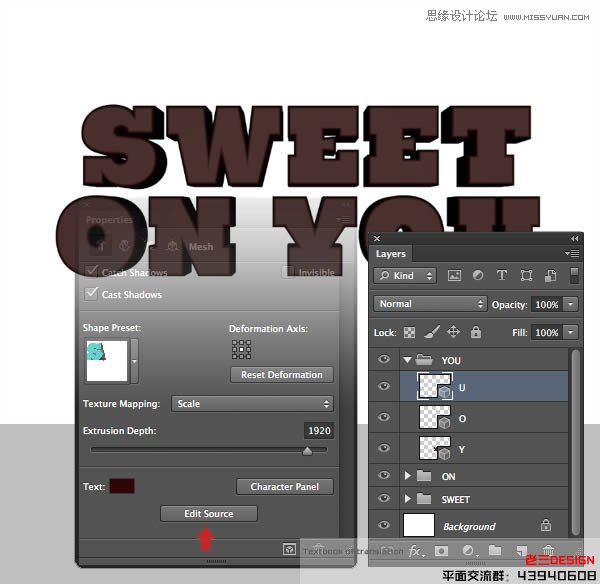Hide the Background layer visibility eye
The height and width of the screenshot is (584, 600).
(x=384, y=525)
